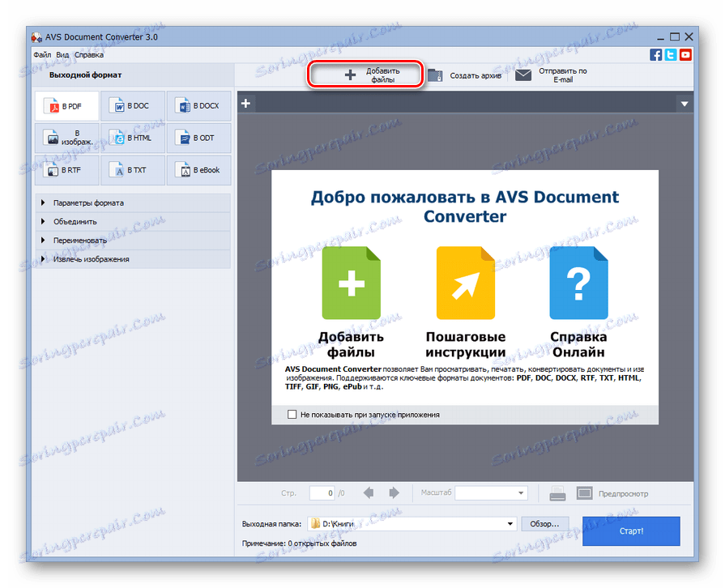This screenshot has width=725, height=588.
Task: Click the plus new tab icon
Action: [x=246, y=103]
